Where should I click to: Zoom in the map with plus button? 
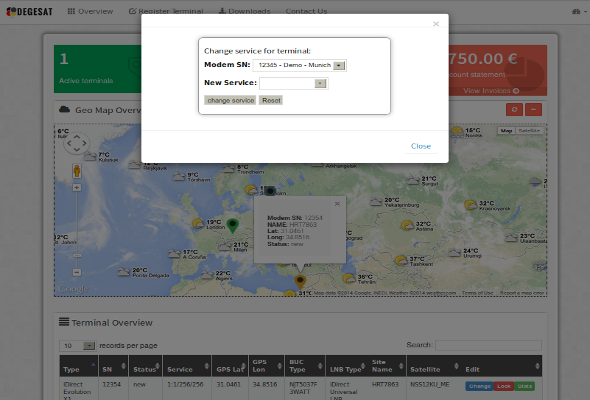(77, 187)
